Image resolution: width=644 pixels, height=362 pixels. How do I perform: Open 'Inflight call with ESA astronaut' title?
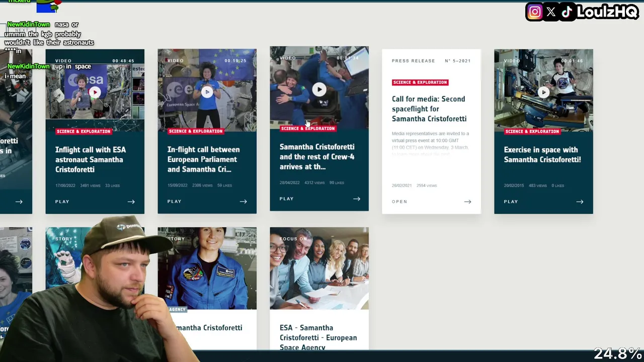91,159
